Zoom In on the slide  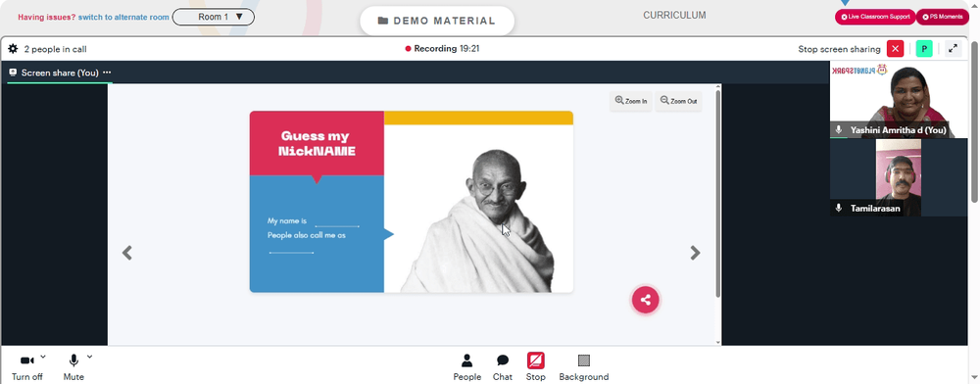pos(630,101)
